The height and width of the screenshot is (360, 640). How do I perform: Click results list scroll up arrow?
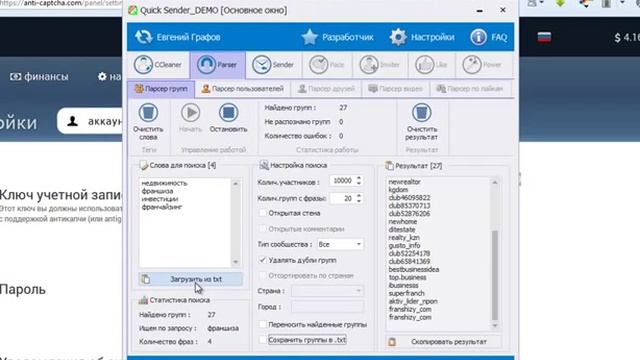coord(495,182)
